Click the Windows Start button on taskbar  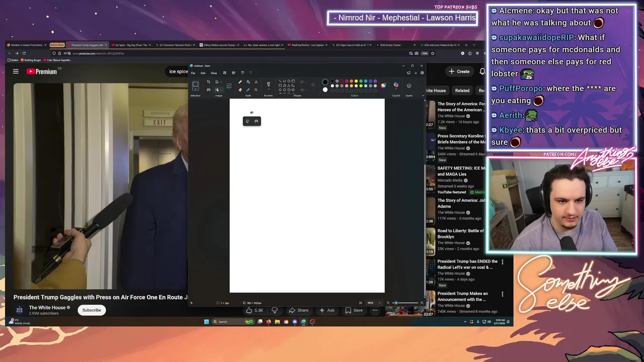(206, 322)
